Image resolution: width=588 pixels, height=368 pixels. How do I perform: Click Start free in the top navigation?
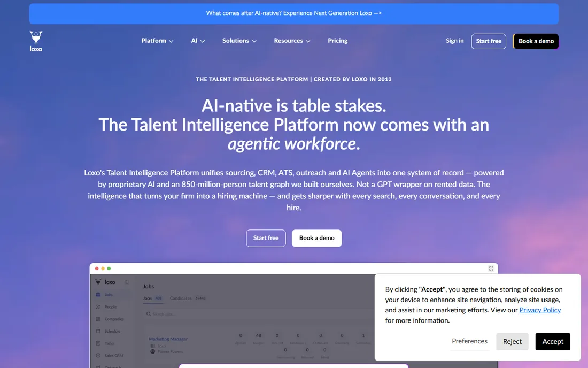click(488, 41)
